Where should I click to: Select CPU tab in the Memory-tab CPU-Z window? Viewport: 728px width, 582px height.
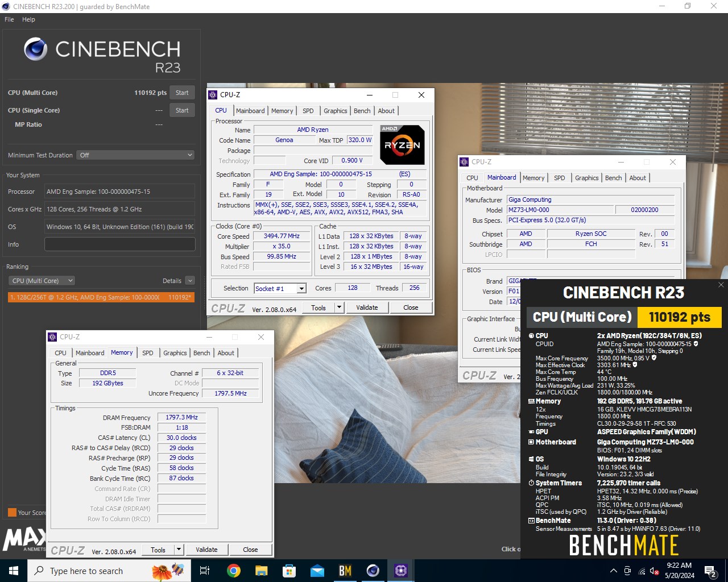[60, 353]
